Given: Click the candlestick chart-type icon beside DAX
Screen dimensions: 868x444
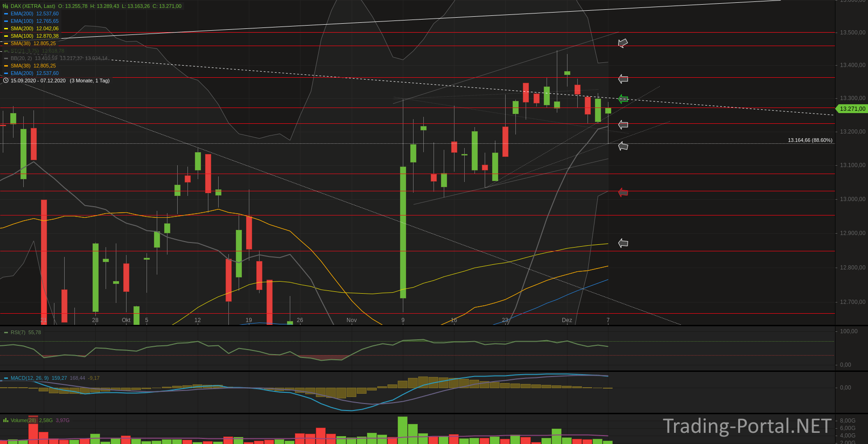Looking at the screenshot, I should tap(6, 6).
